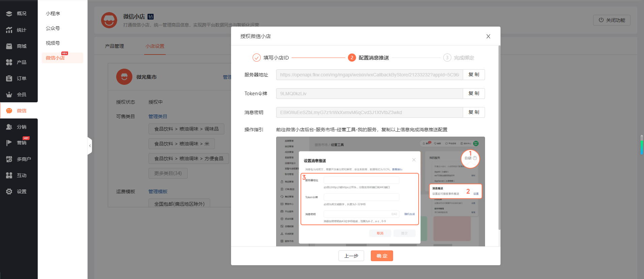Click the 授权中 status text
This screenshot has height=279, width=644.
(156, 102)
